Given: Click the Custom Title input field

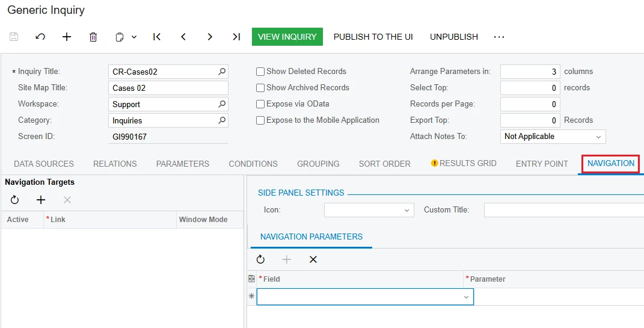Looking at the screenshot, I should click(564, 210).
